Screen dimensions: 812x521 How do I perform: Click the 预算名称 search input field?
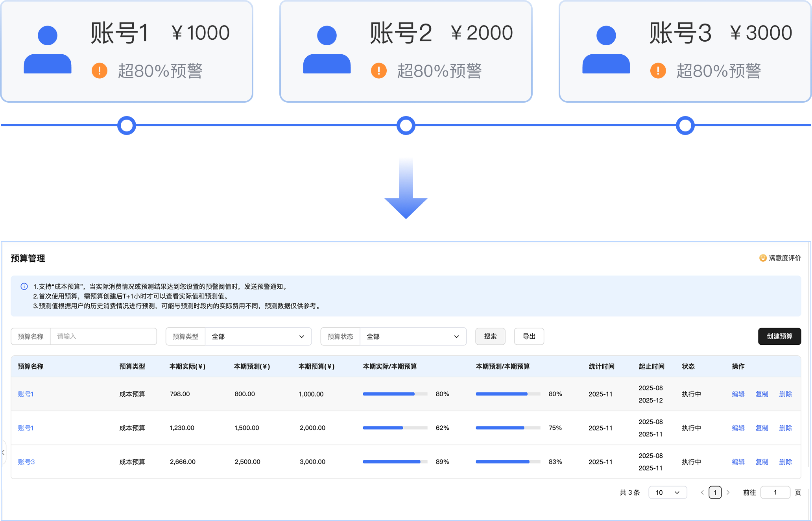pos(103,336)
